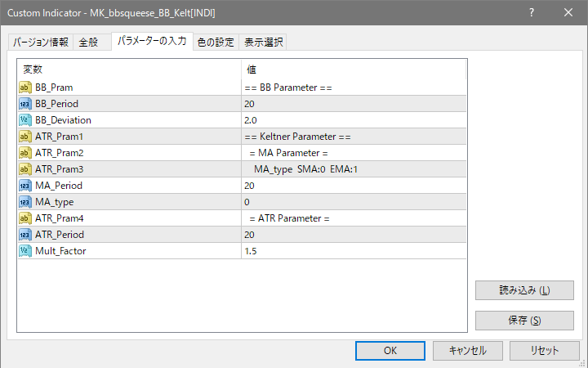The height and width of the screenshot is (368, 588).
Task: Click the integer icon beside ATR_Period
Action: click(x=25, y=235)
